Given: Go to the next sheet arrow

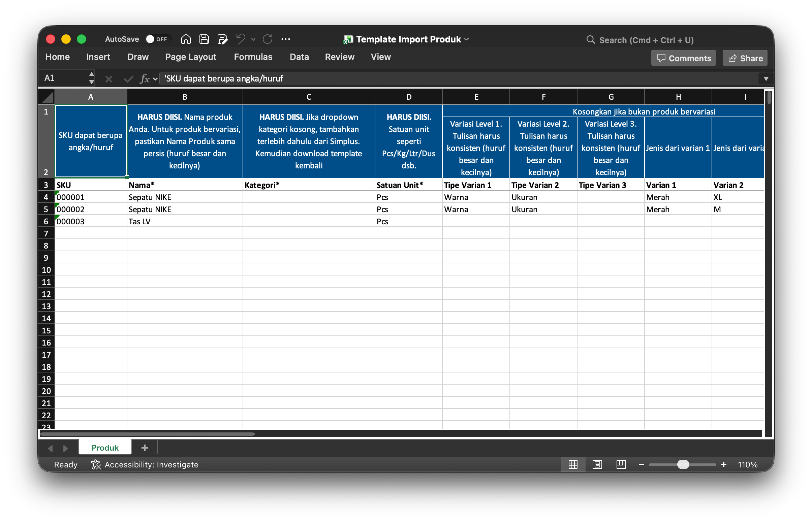Looking at the screenshot, I should coord(66,448).
